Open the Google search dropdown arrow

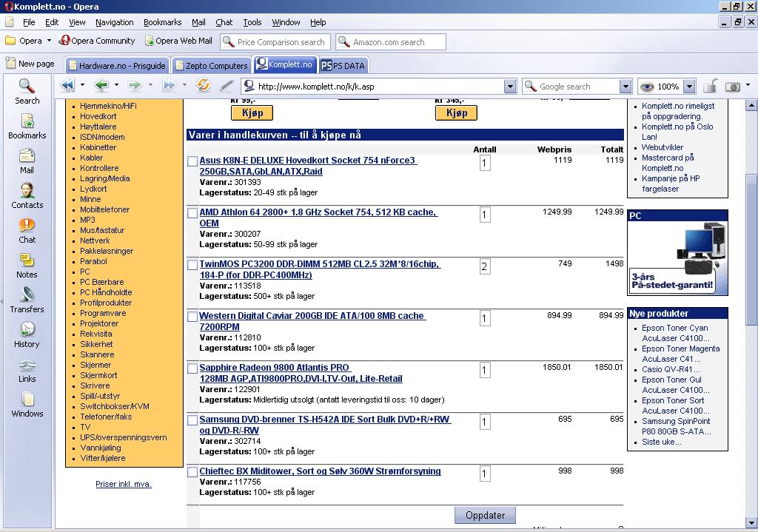click(625, 87)
